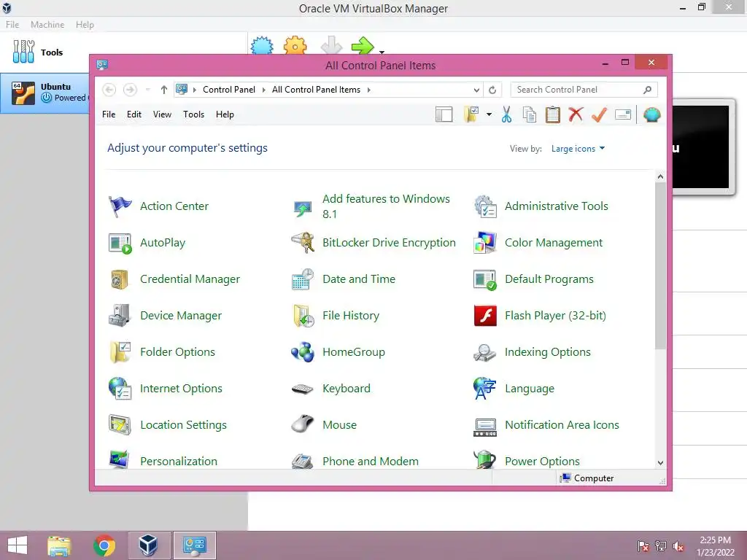Launch Google Chrome from the taskbar
Image resolution: width=747 pixels, height=560 pixels.
click(104, 545)
